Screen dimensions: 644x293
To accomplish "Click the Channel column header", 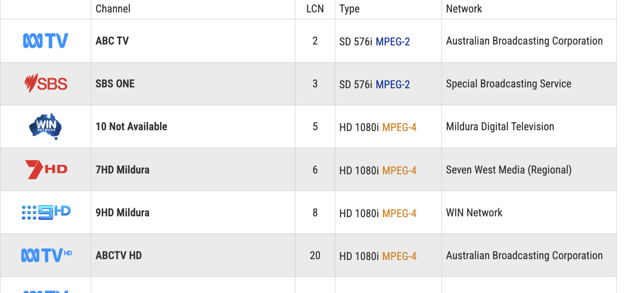I will pos(113,9).
